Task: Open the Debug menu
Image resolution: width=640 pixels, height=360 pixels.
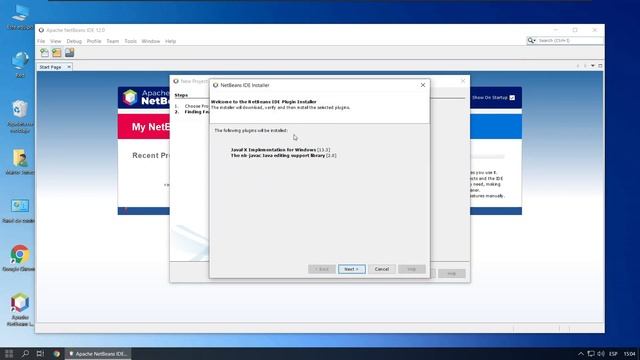Action: tap(74, 41)
